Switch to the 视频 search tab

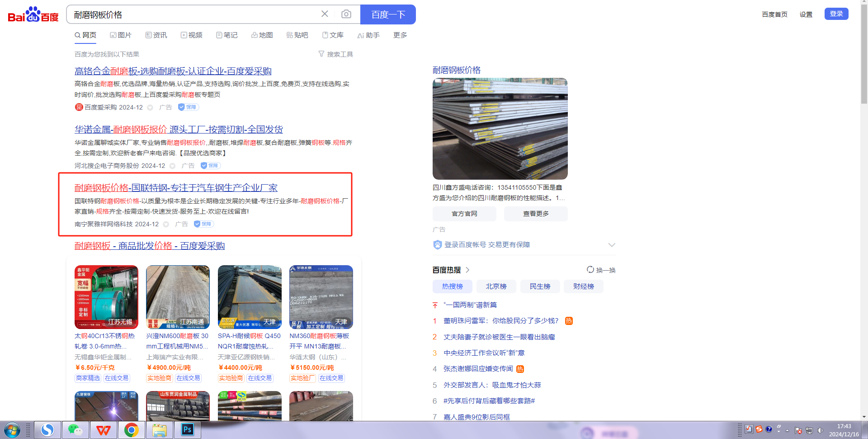coord(191,35)
